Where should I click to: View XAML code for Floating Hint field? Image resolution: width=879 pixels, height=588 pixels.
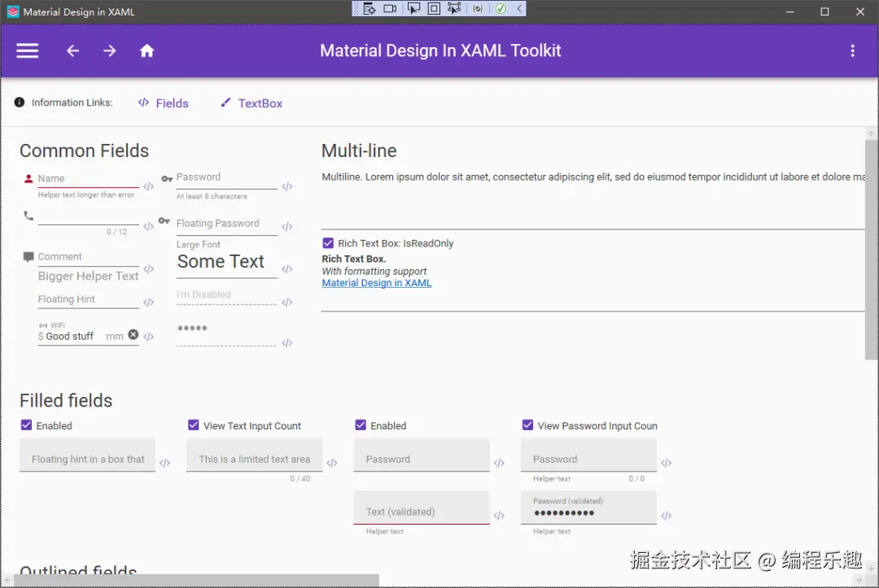coord(149,303)
